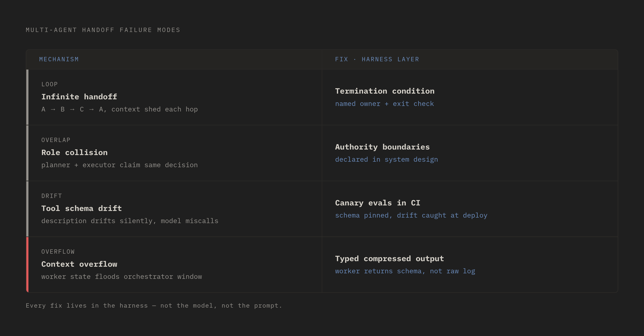The width and height of the screenshot is (644, 336).
Task: Click the 'Infinite handoff' heading
Action: tap(79, 97)
